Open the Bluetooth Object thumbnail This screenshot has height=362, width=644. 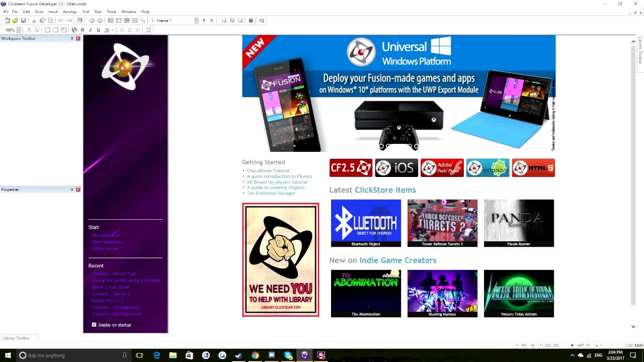tap(366, 223)
